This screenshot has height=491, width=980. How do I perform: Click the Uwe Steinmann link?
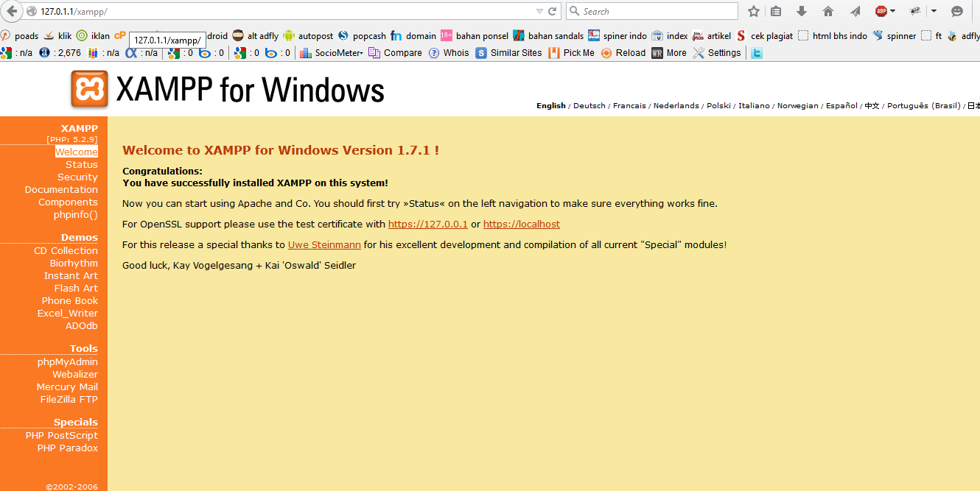pos(324,245)
